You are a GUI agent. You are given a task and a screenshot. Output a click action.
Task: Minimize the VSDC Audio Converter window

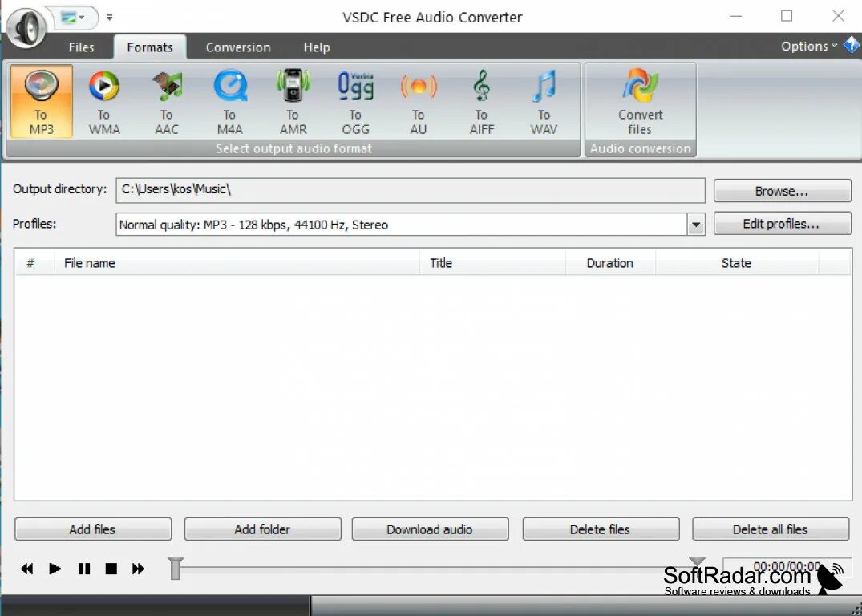[x=735, y=17]
